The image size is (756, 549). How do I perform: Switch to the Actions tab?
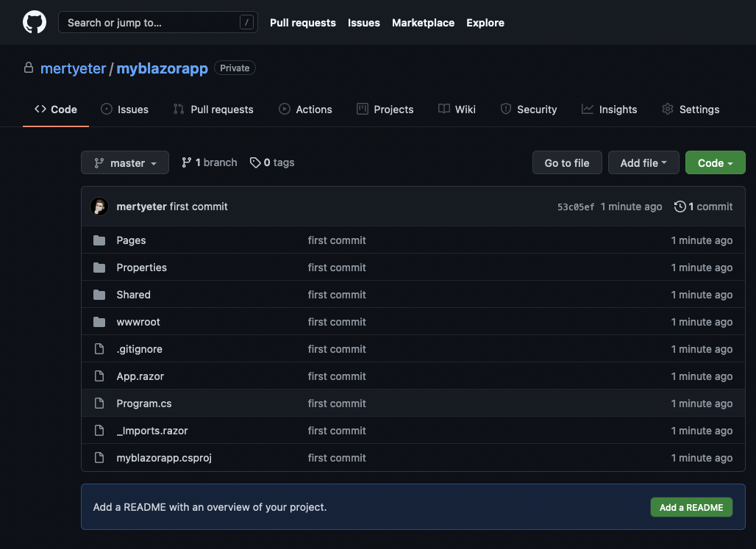(x=305, y=110)
